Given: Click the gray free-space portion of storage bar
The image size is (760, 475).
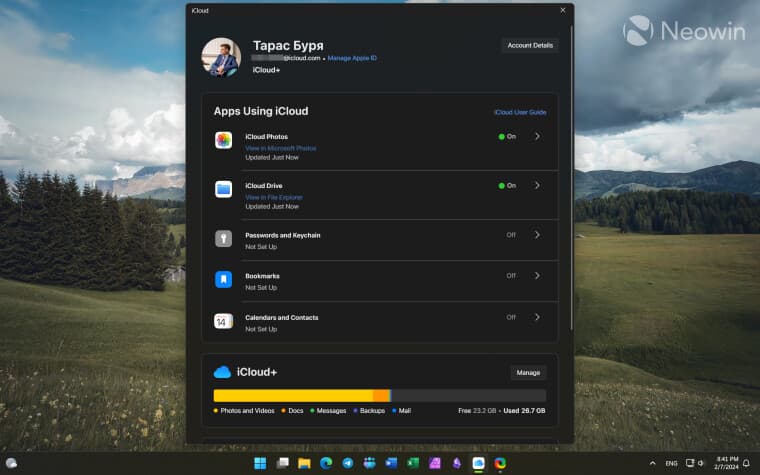Looking at the screenshot, I should [469, 396].
